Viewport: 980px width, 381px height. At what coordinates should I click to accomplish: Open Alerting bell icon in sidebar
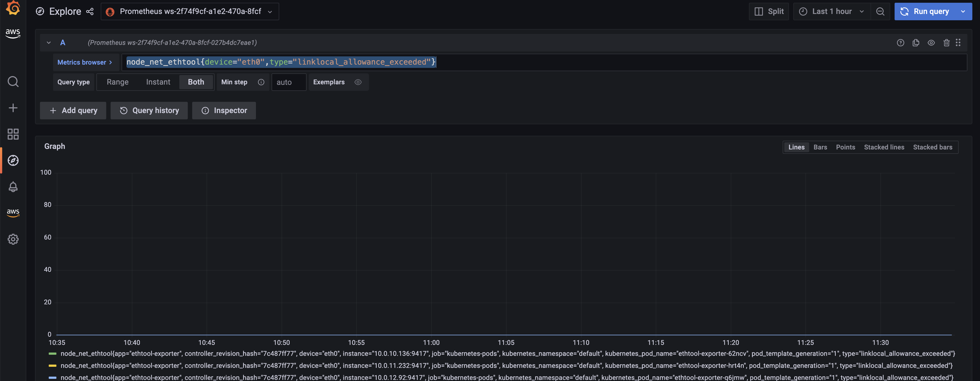[13, 187]
